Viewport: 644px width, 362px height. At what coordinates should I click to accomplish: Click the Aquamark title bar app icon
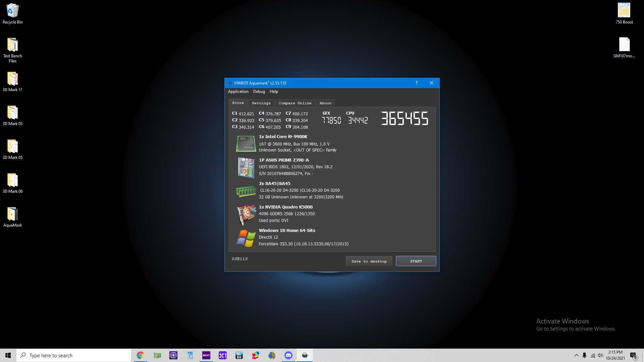[230, 83]
